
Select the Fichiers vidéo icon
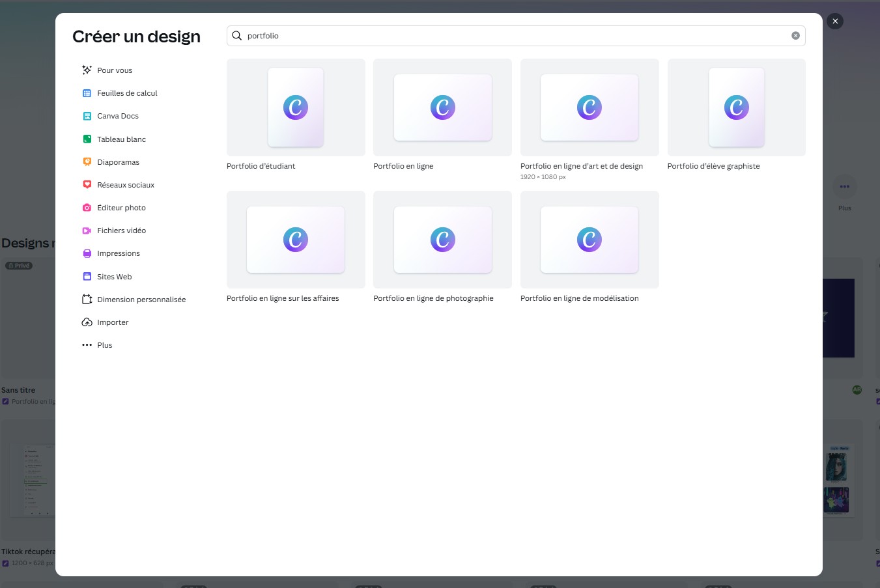coord(87,231)
